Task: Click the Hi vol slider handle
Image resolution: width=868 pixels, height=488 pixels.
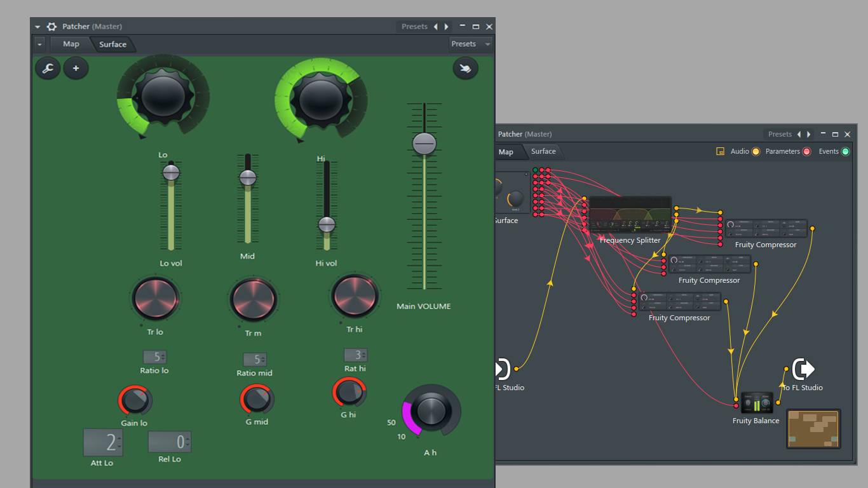Action: coord(327,224)
